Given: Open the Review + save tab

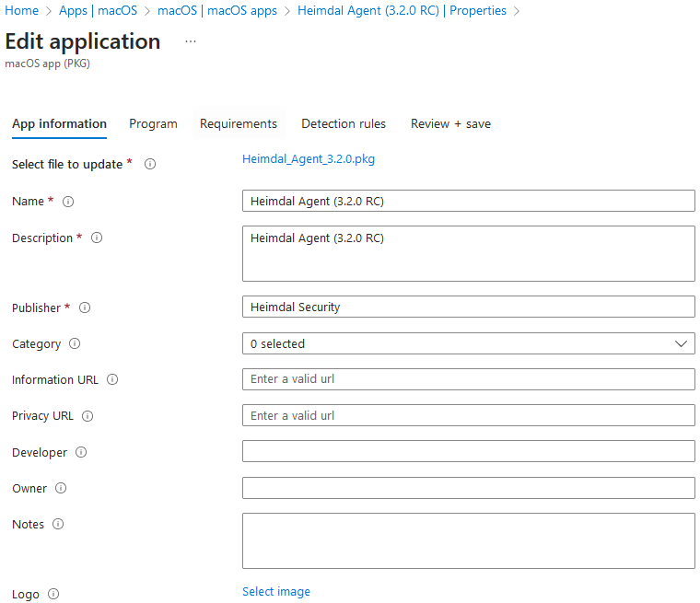Looking at the screenshot, I should (x=450, y=124).
